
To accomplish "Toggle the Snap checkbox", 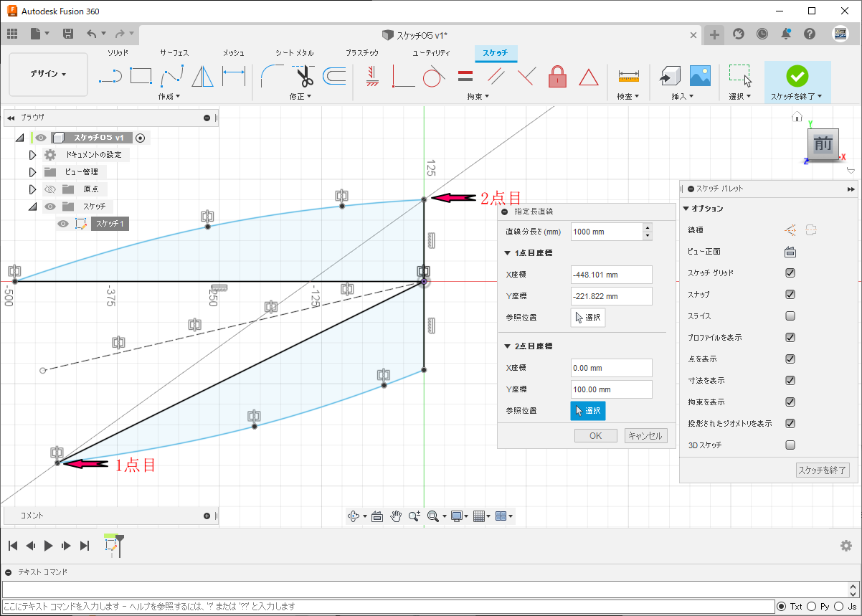I will tap(790, 295).
